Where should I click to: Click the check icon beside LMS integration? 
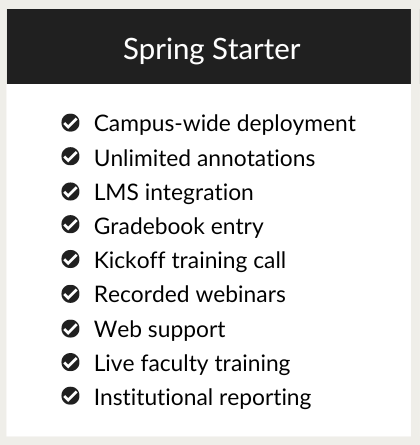click(x=70, y=192)
